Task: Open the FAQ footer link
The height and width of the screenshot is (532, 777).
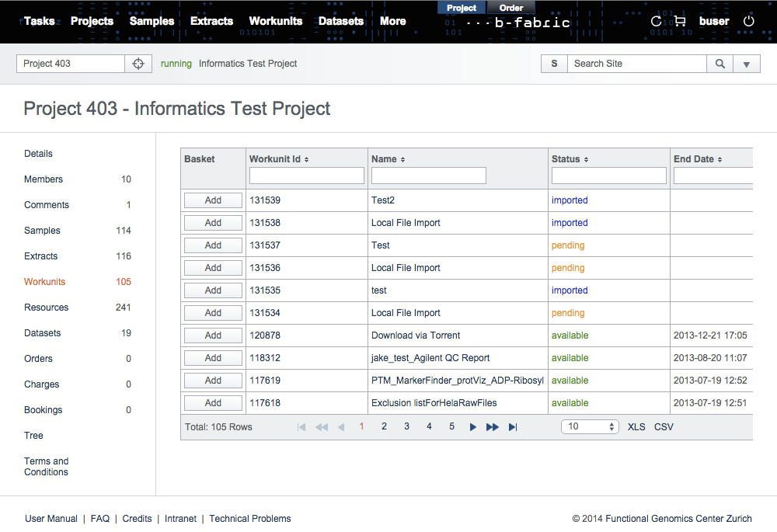Action: (100, 519)
